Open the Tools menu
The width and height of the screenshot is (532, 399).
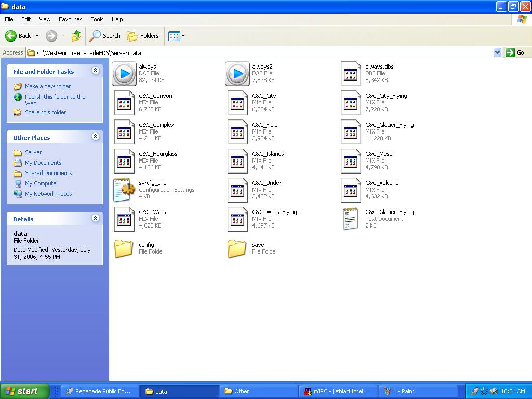click(97, 19)
